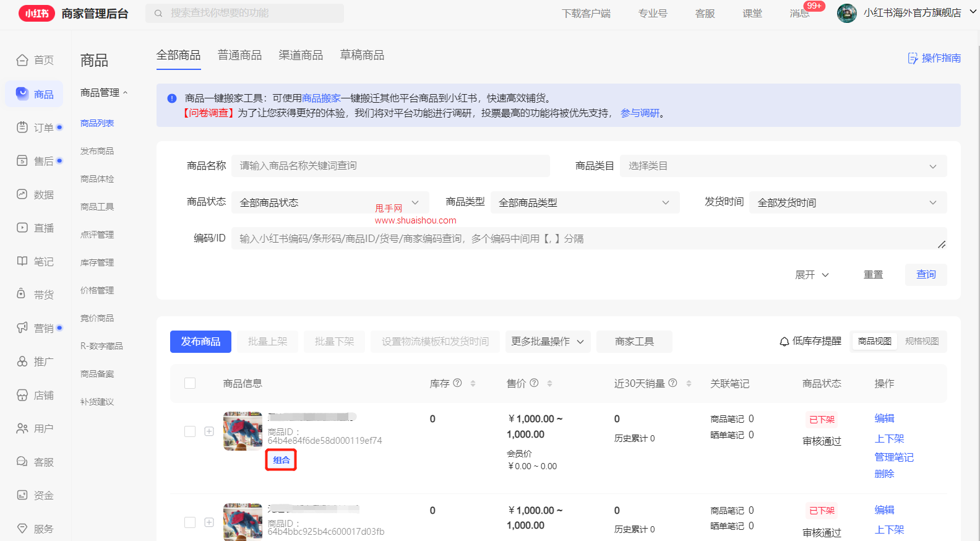The image size is (980, 541).
Task: Tick the select-all checkbox in table header
Action: [190, 383]
